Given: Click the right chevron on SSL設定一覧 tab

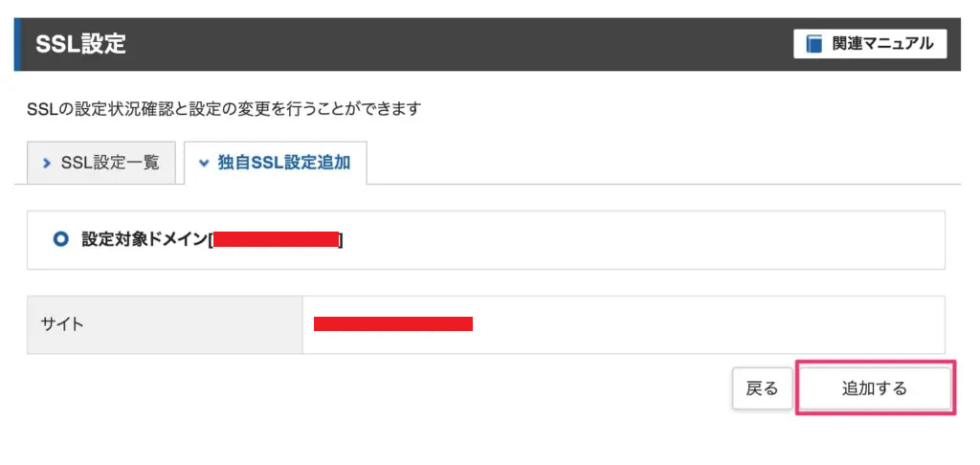Looking at the screenshot, I should 46,163.
